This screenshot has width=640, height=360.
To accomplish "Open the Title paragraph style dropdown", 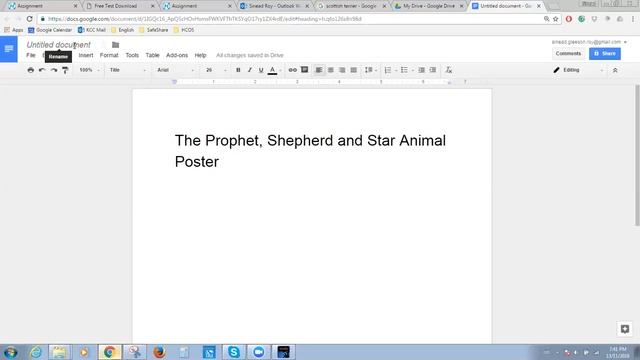I will pyautogui.click(x=128, y=70).
